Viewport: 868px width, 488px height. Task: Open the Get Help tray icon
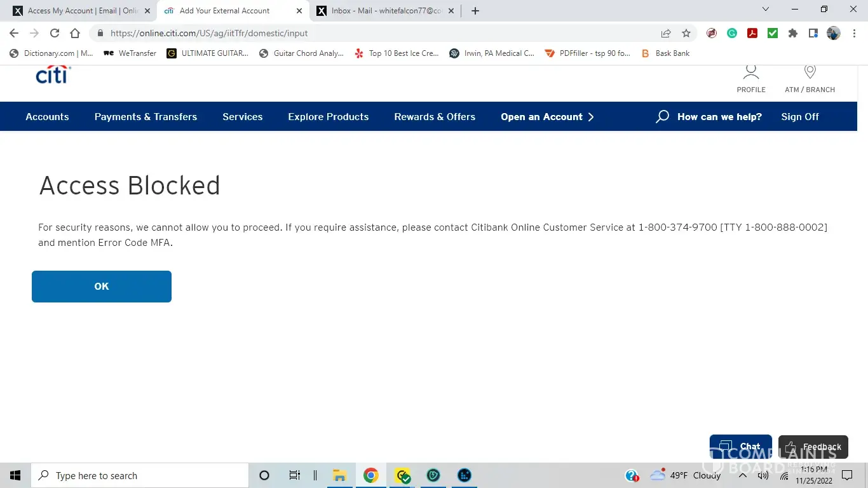coord(632,475)
